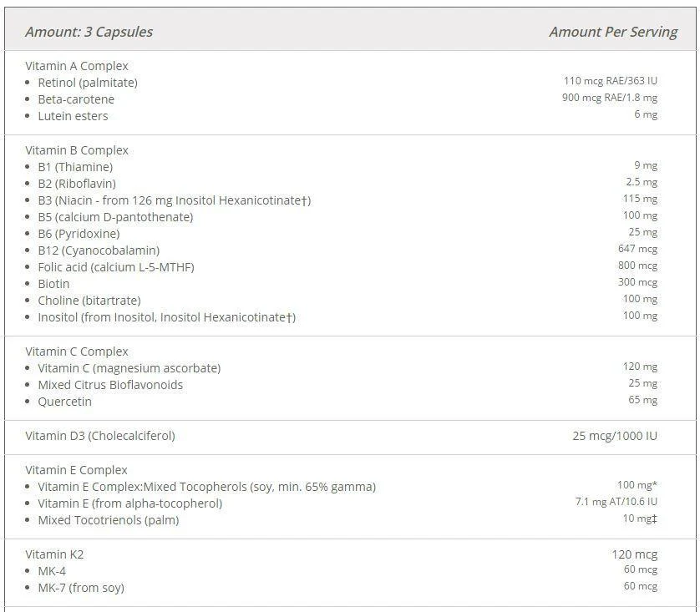Select the B1 (Thiamine) entry
The image size is (700, 612).
pyautogui.click(x=75, y=167)
